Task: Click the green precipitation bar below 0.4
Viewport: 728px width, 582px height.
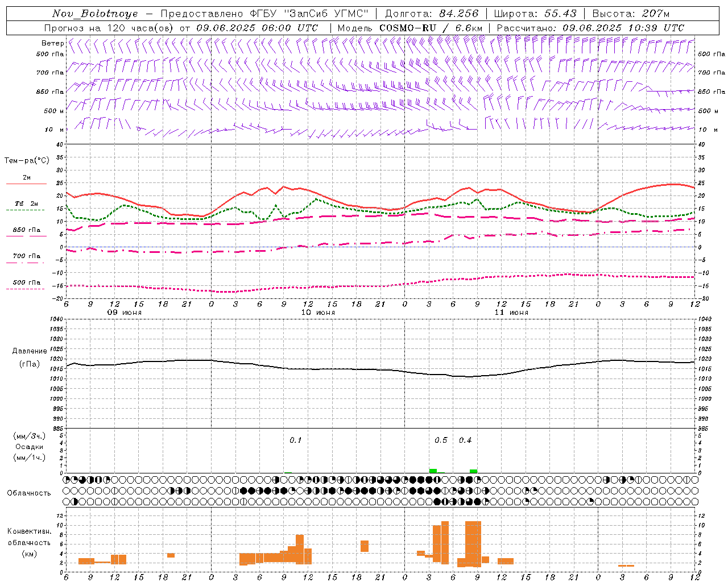Action: 473,471
